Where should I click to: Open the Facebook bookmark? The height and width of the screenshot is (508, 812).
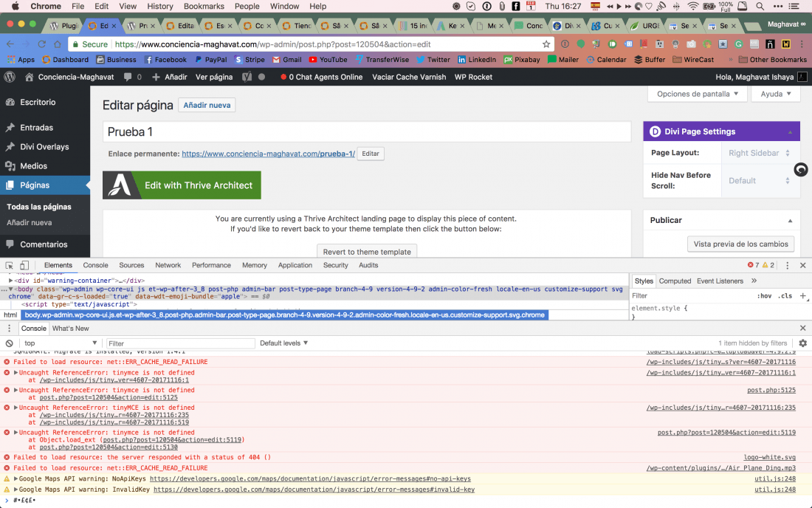(x=165, y=60)
